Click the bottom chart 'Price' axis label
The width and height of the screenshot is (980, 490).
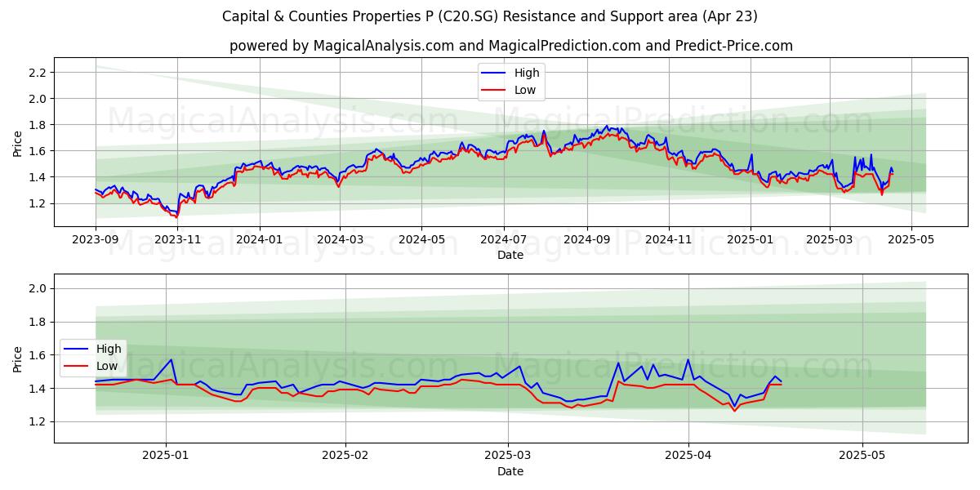(x=18, y=358)
